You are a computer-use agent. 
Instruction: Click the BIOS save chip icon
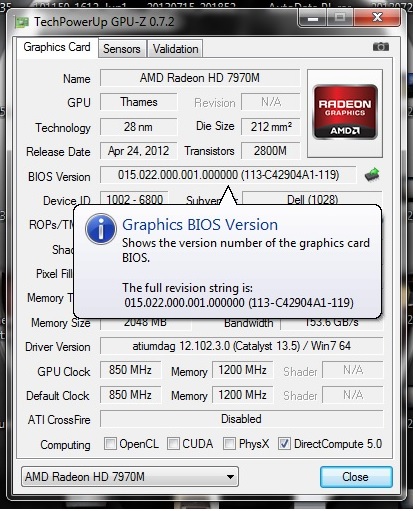[x=372, y=175]
